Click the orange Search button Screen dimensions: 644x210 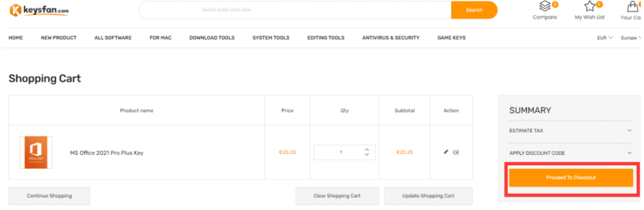[x=474, y=10]
